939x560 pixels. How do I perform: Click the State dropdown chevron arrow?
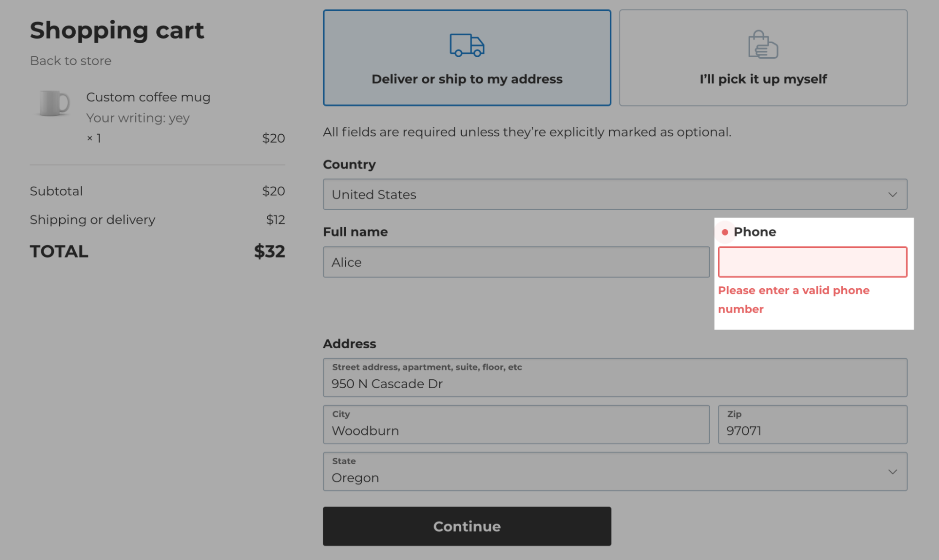tap(892, 471)
